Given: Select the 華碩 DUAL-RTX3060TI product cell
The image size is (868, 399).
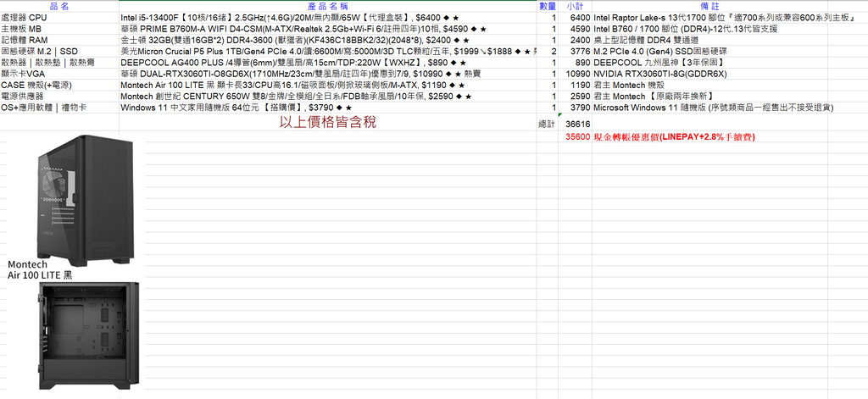Looking at the screenshot, I should 327,75.
